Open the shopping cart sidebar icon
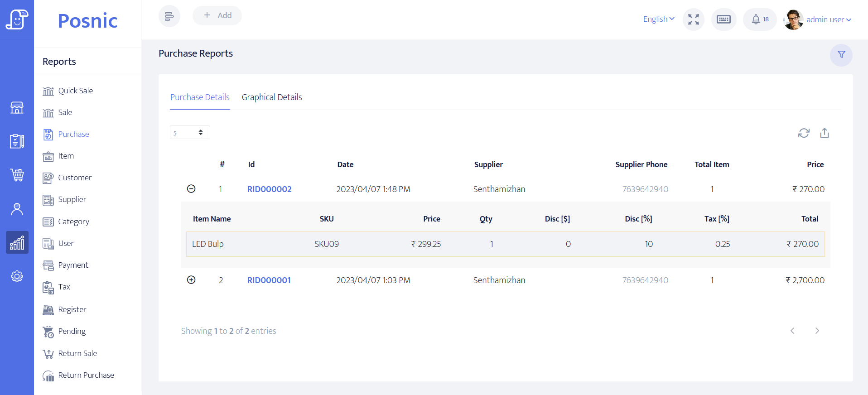 [x=17, y=175]
